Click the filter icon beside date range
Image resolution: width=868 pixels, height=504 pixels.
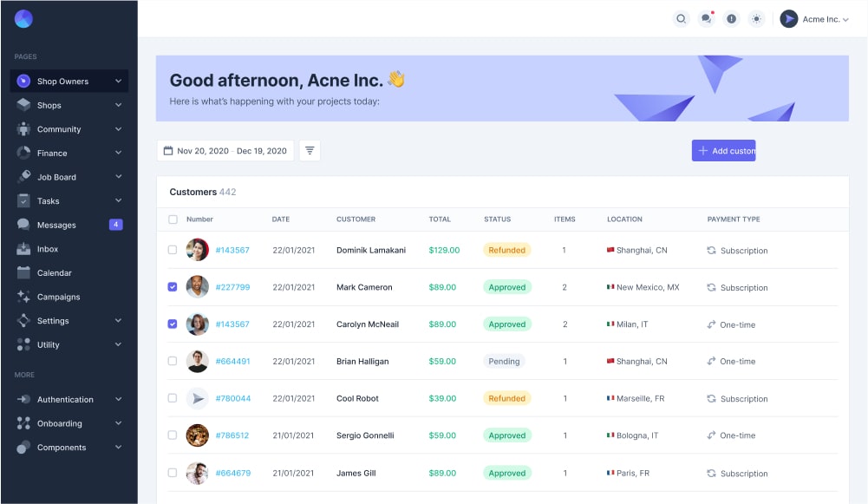click(x=310, y=151)
